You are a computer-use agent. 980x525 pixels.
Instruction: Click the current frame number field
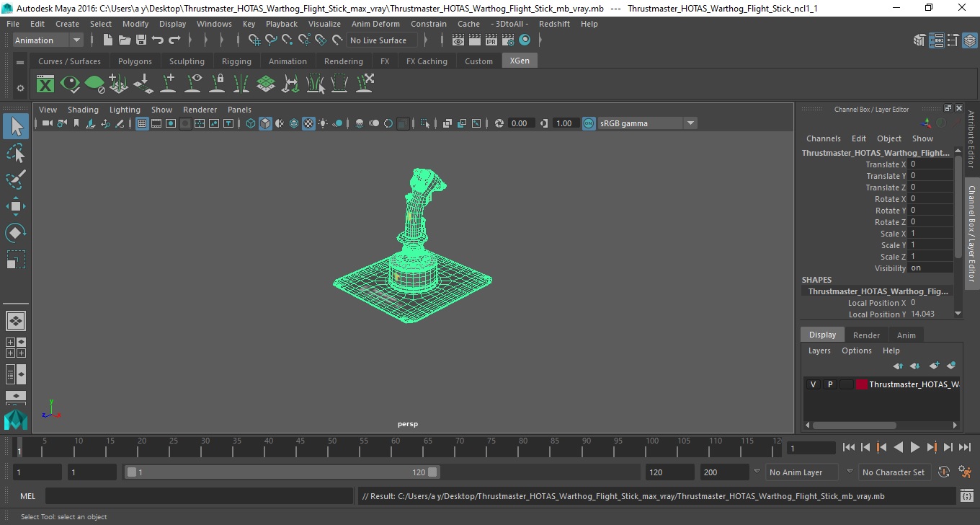point(811,448)
